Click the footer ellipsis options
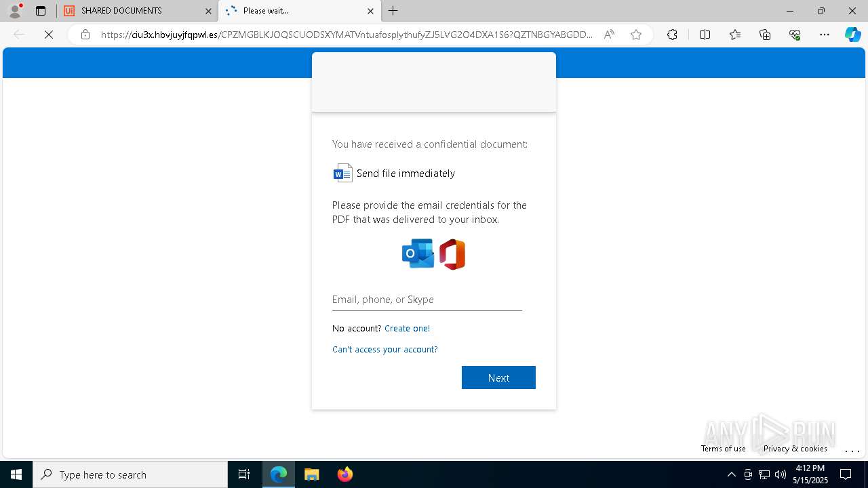This screenshot has width=868, height=488. click(x=852, y=450)
